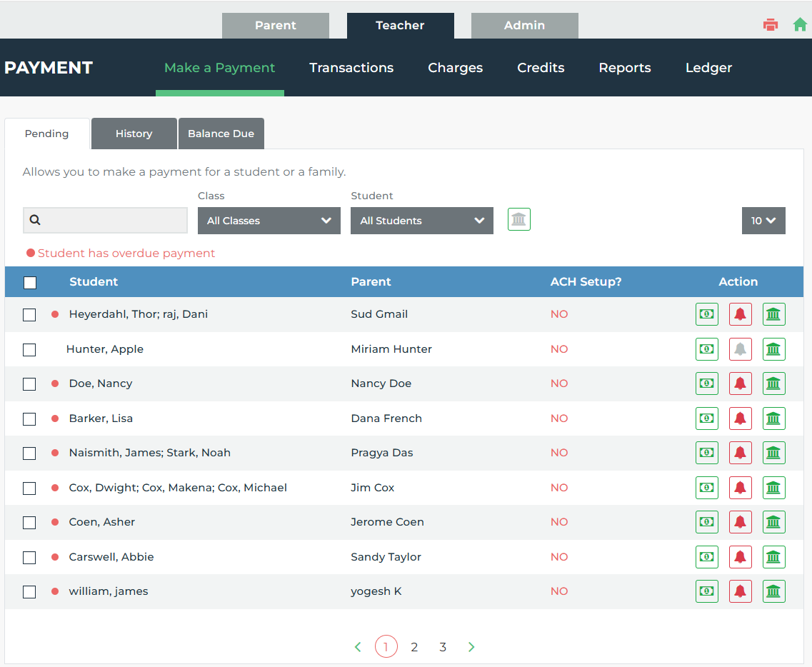This screenshot has height=667, width=812.
Task: Open Ledger in the payment menu
Action: (708, 68)
